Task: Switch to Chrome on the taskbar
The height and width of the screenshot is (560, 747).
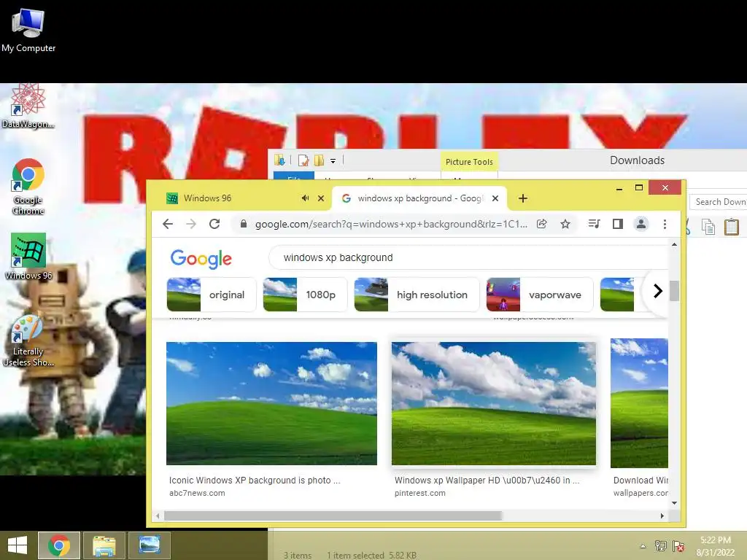Action: click(x=59, y=545)
